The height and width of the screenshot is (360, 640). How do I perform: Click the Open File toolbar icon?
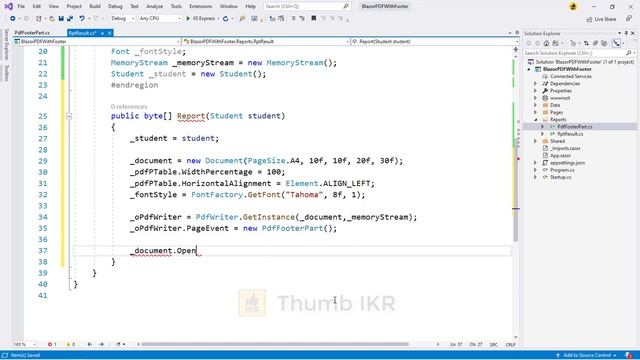tap(52, 18)
